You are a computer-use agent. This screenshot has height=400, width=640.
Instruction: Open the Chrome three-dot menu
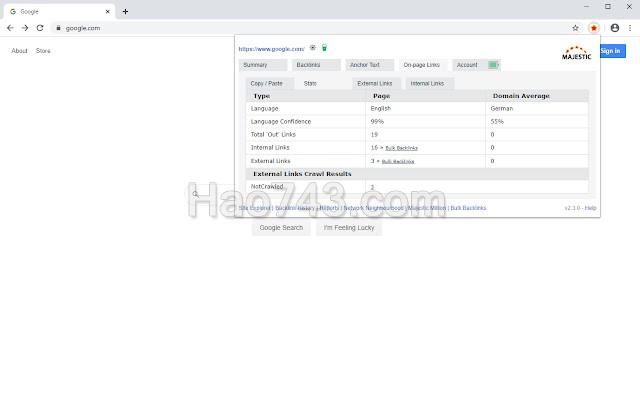point(630,28)
